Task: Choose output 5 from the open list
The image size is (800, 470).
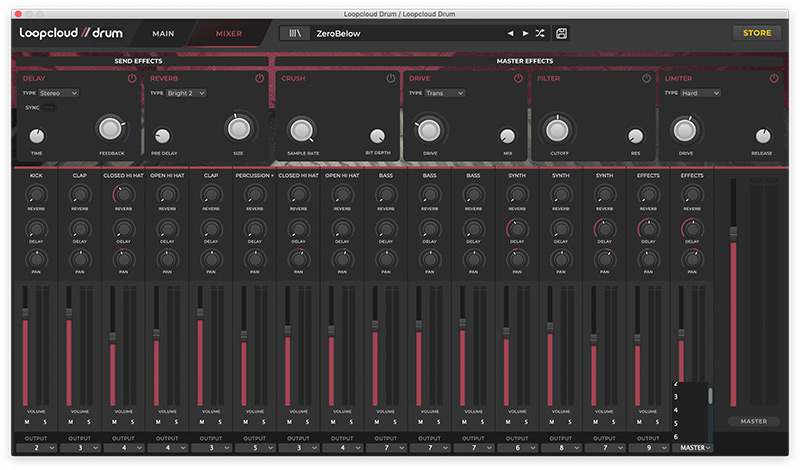Action: [689, 423]
